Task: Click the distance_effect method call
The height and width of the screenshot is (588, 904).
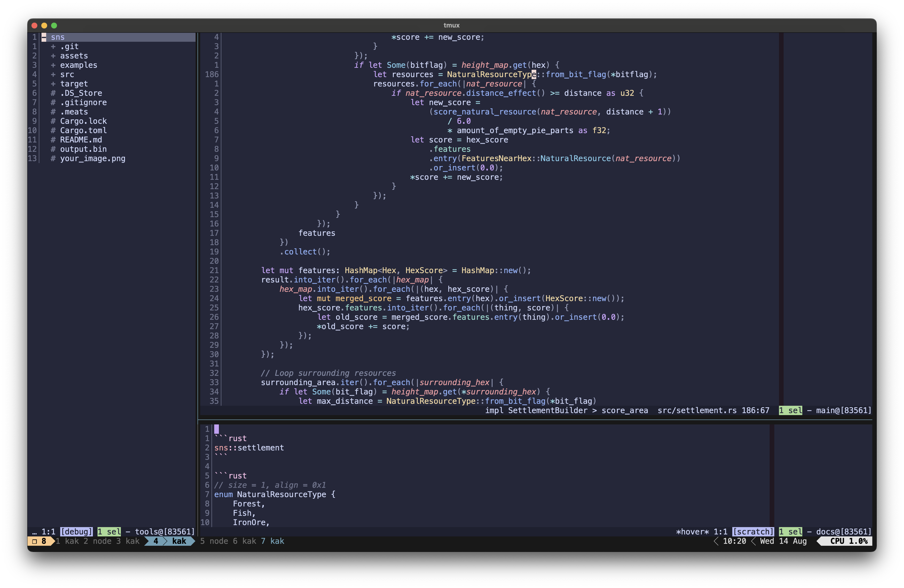Action: 501,93
